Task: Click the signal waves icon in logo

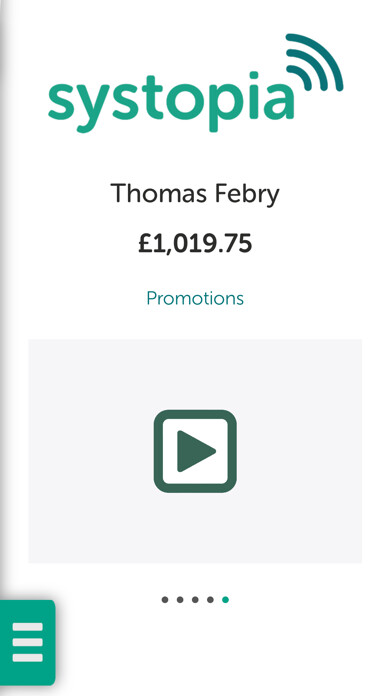Action: tap(314, 62)
